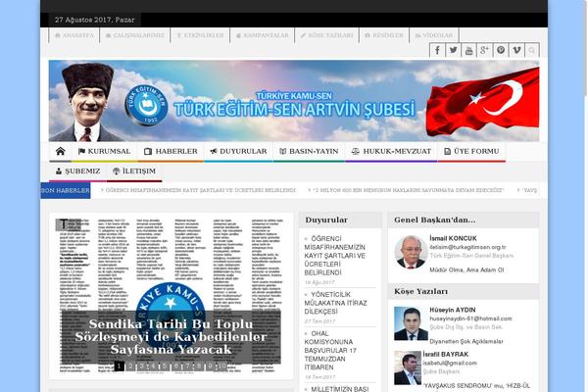Open the YouTube social icon

[x=468, y=50]
